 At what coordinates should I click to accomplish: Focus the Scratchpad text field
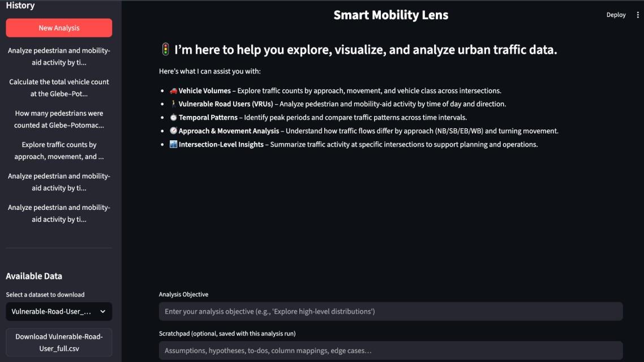tap(390, 351)
